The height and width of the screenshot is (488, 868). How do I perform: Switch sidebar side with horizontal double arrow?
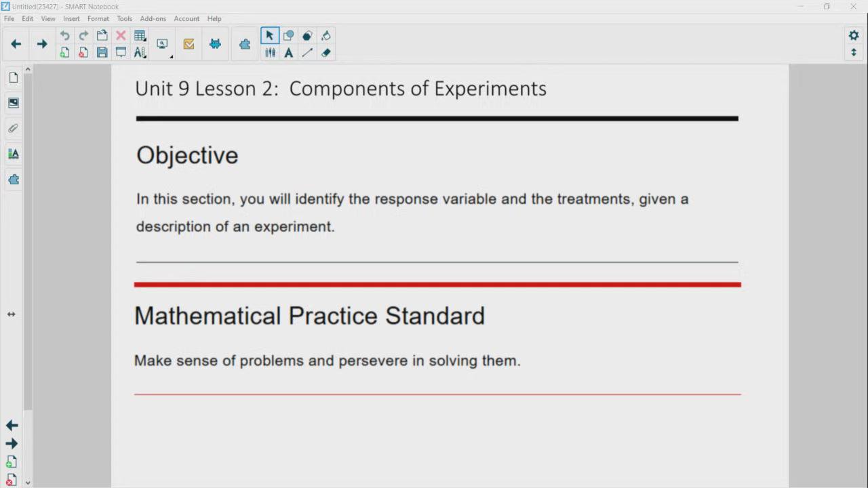coord(11,314)
